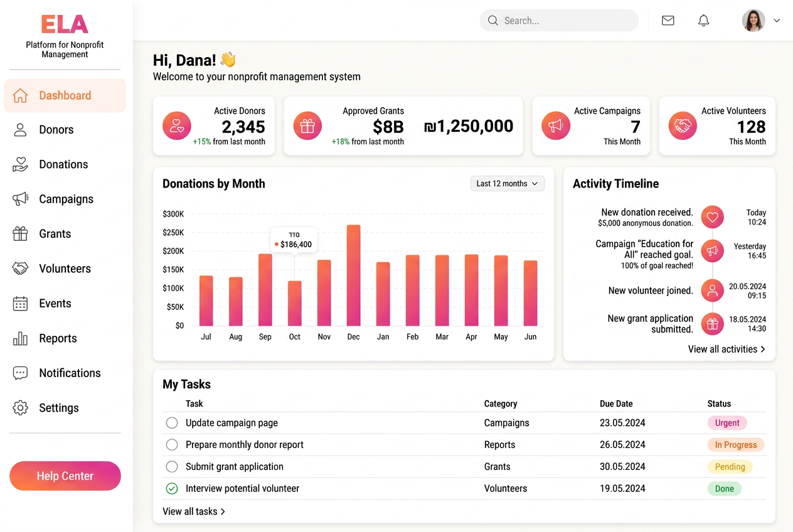This screenshot has height=532, width=793.
Task: Open Campaigns from the sidebar menu
Action: [65, 199]
